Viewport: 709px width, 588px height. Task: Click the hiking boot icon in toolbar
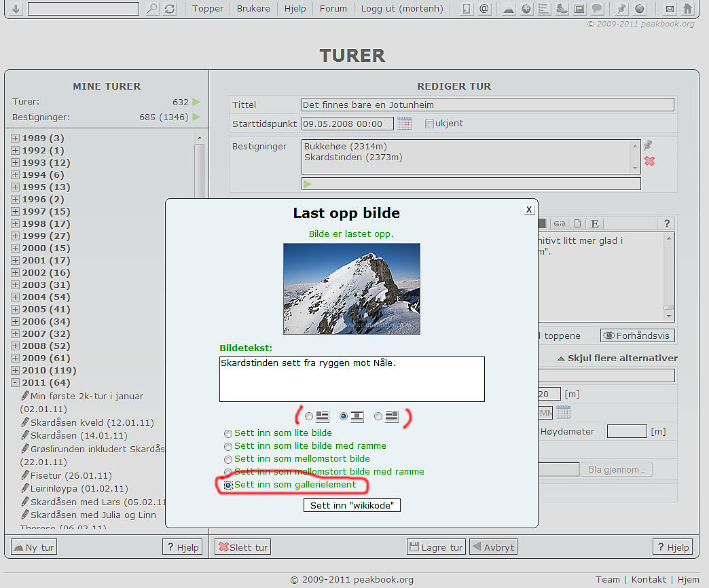coord(562,9)
